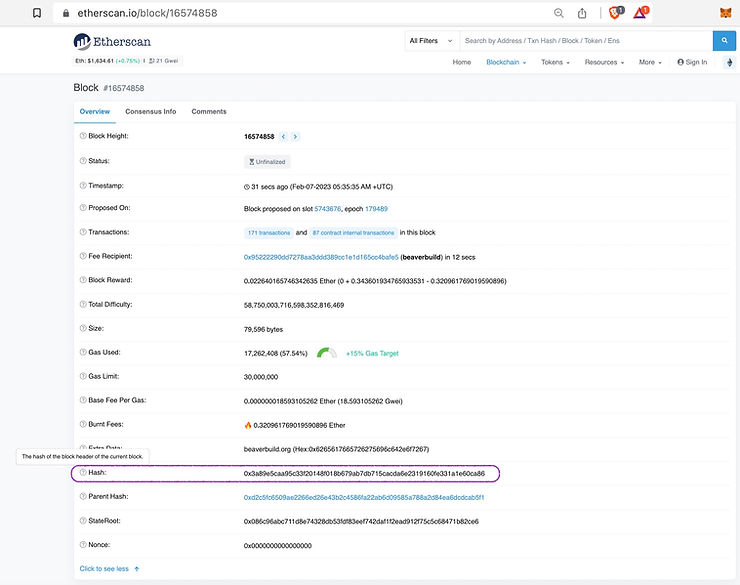740x585 pixels.
Task: Click help icon next to Hash
Action: pos(83,472)
